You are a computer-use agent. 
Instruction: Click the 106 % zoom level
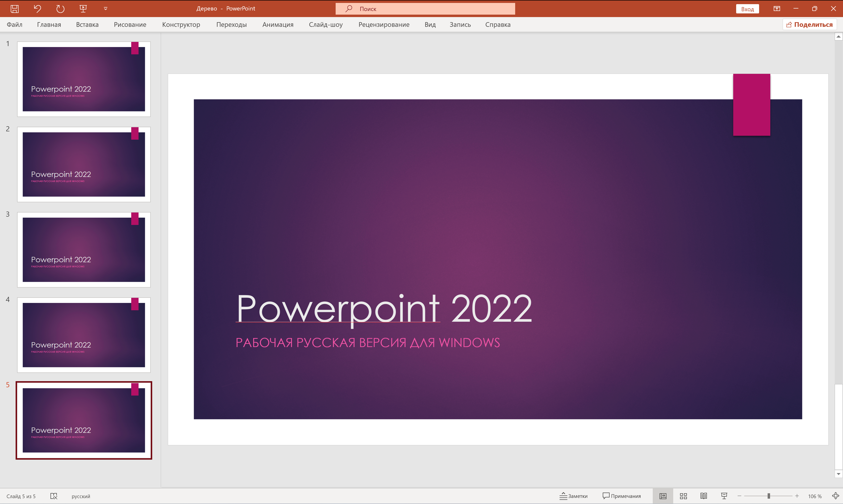pos(815,496)
